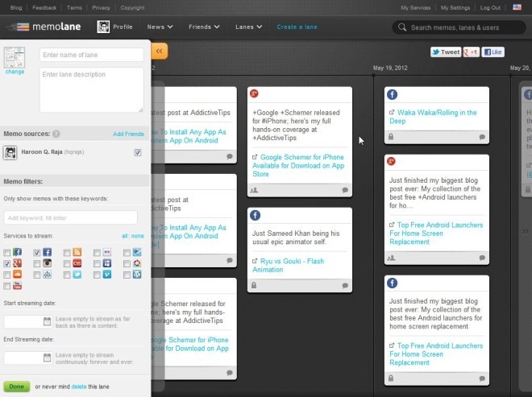
Task: Select none services link
Action: coord(137,236)
